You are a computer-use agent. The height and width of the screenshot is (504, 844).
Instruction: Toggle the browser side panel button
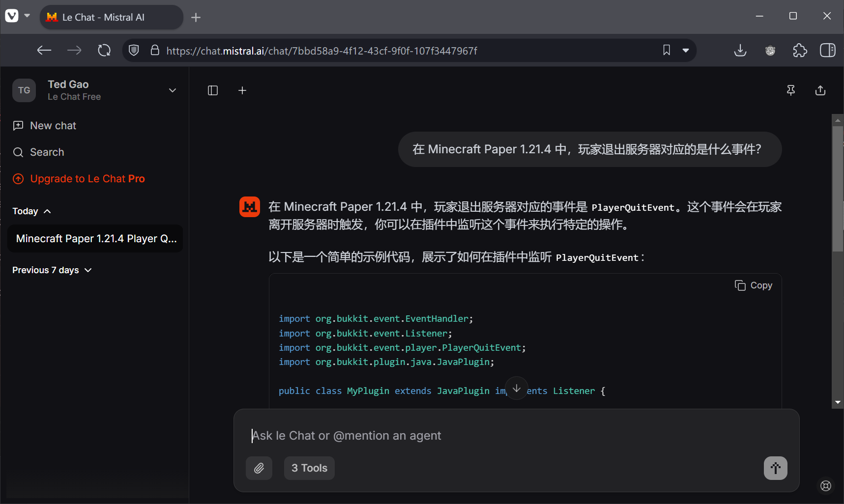(x=827, y=51)
